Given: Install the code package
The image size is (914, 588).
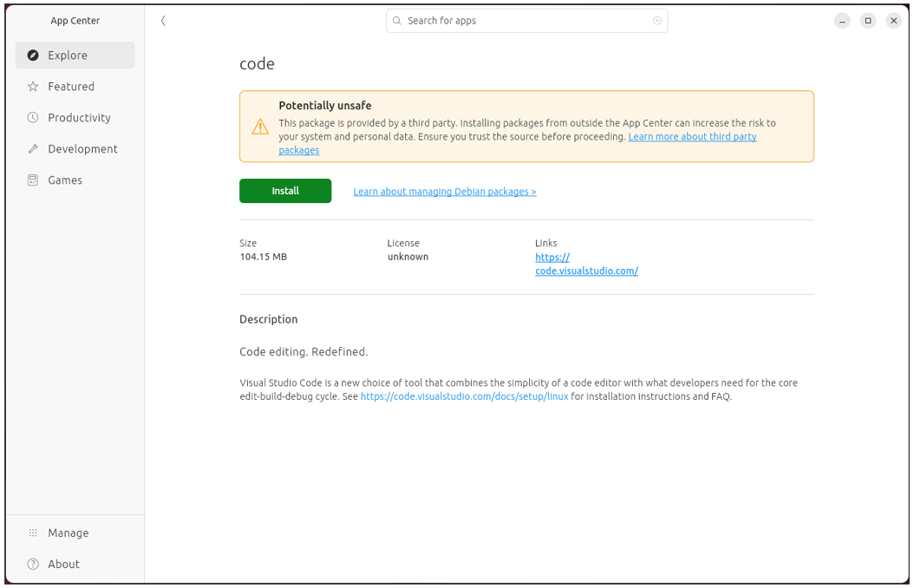Looking at the screenshot, I should pos(285,191).
